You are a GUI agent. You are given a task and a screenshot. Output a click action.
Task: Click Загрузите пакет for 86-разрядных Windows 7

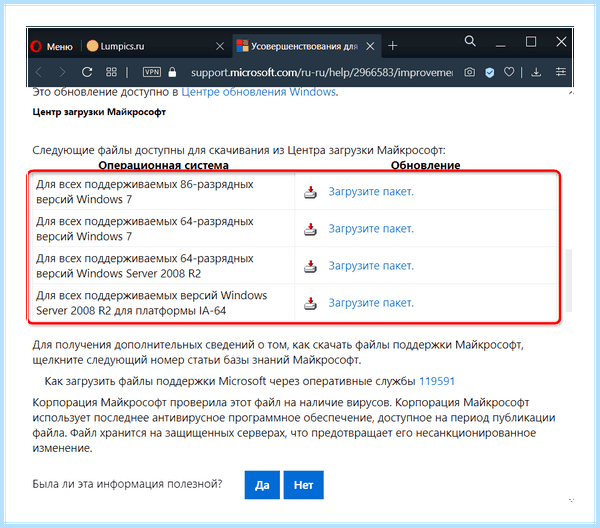(371, 191)
